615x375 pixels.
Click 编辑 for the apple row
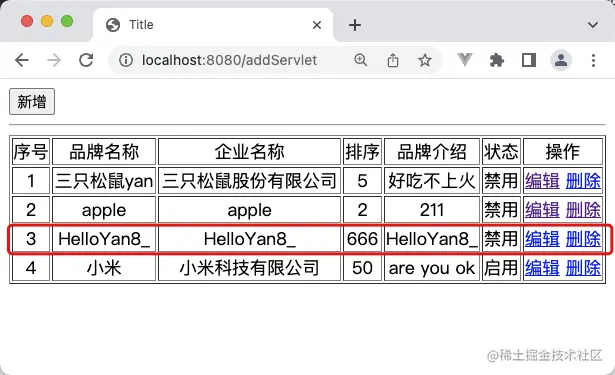pos(542,210)
